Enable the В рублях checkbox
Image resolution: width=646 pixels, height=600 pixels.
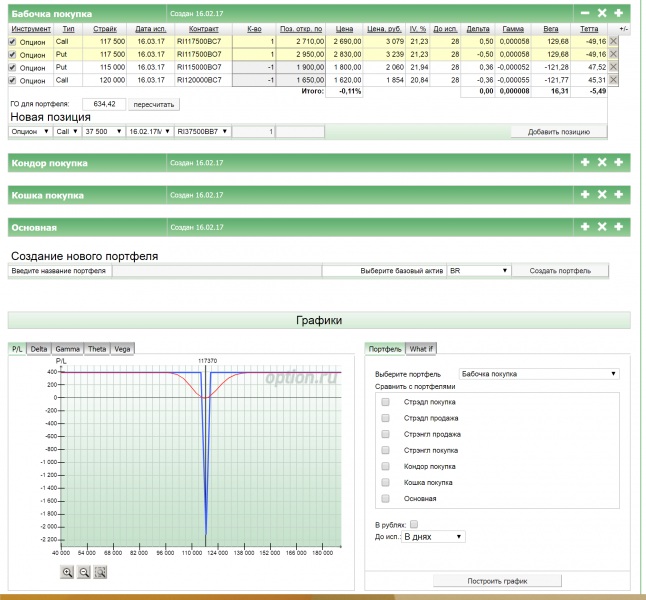[414, 524]
